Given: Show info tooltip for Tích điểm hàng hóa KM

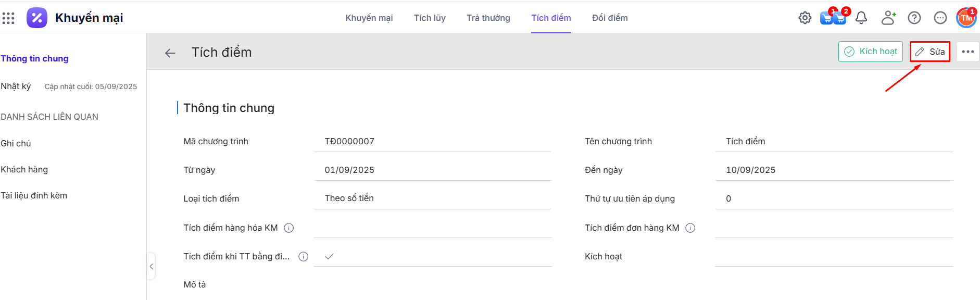Looking at the screenshot, I should (x=289, y=228).
